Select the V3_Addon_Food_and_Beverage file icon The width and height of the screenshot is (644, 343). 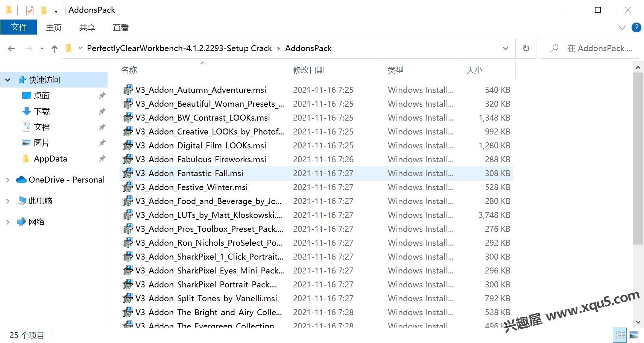click(128, 201)
